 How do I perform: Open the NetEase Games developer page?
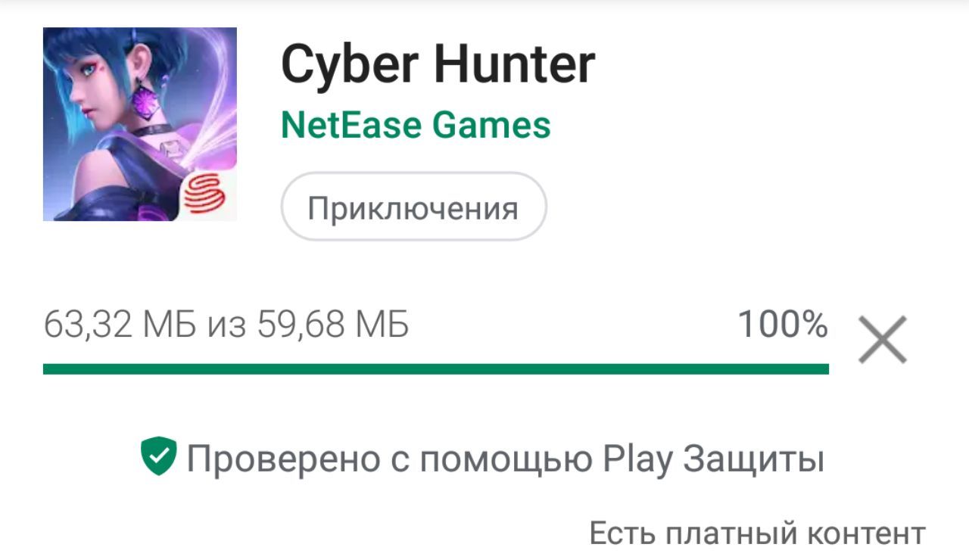tap(416, 125)
